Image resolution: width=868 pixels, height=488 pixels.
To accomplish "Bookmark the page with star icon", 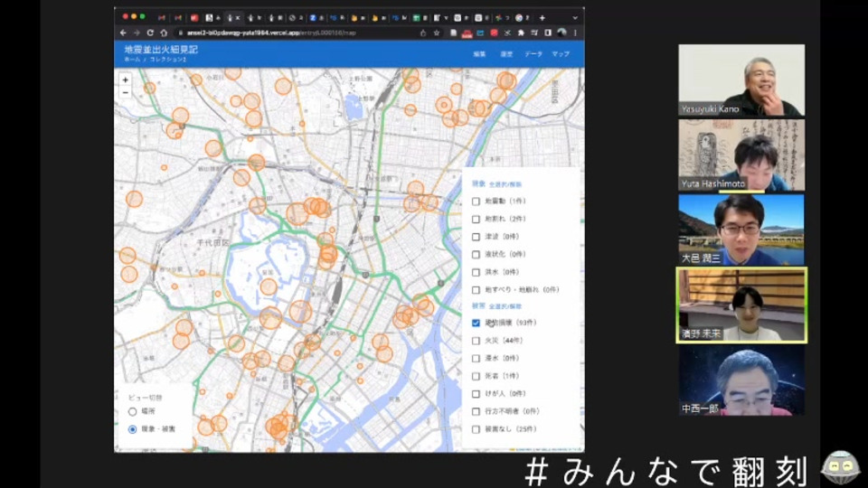I will pyautogui.click(x=437, y=33).
